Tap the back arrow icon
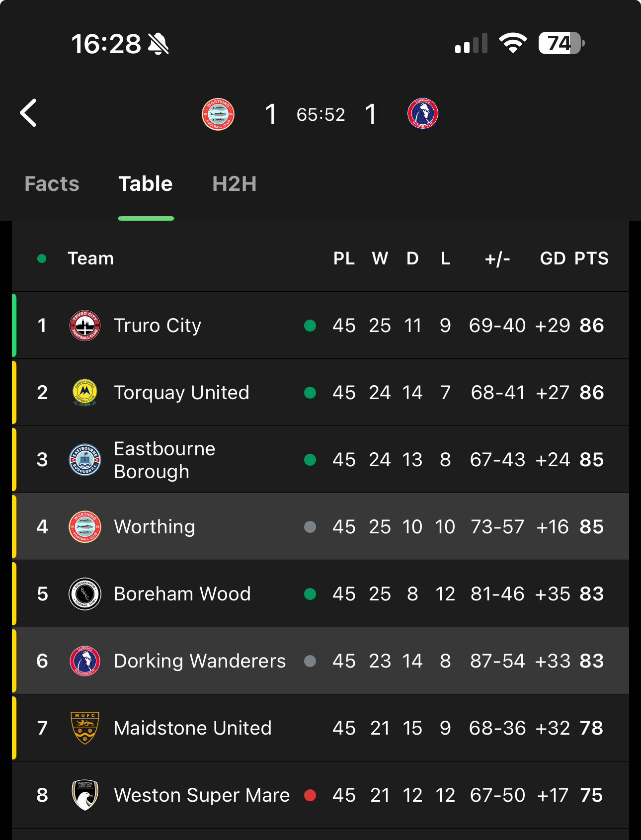 [28, 113]
